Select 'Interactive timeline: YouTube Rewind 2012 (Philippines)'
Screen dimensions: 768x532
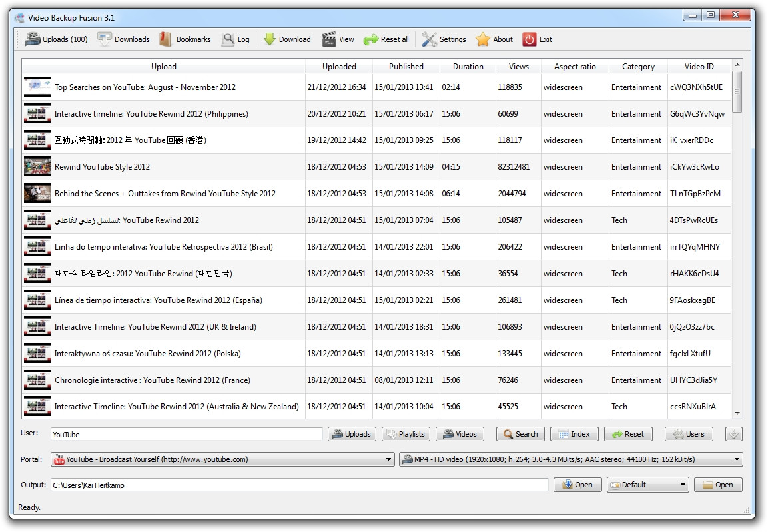click(151, 114)
